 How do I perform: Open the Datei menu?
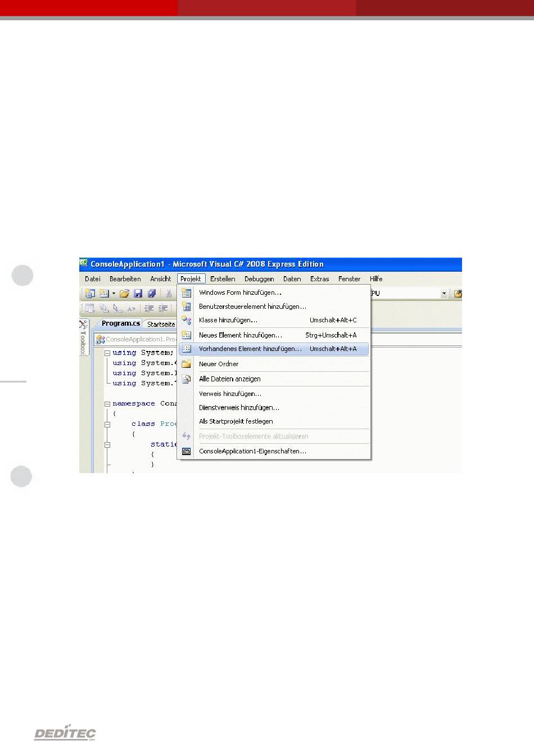point(93,278)
